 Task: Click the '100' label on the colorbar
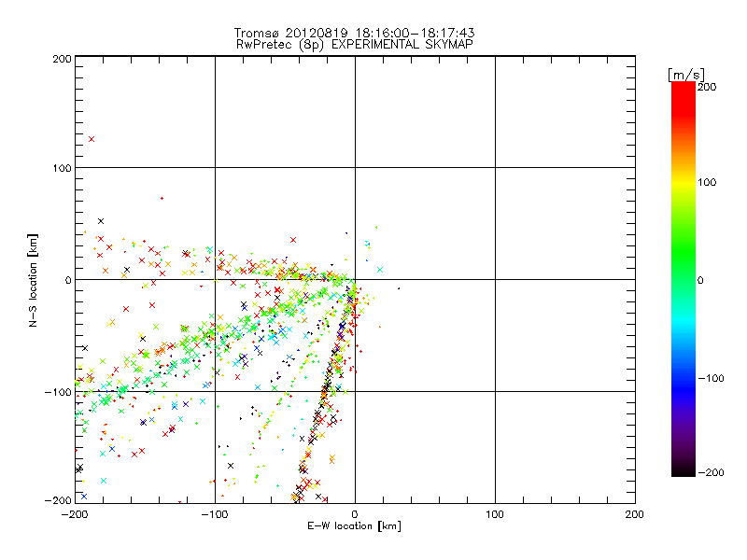[x=707, y=182]
